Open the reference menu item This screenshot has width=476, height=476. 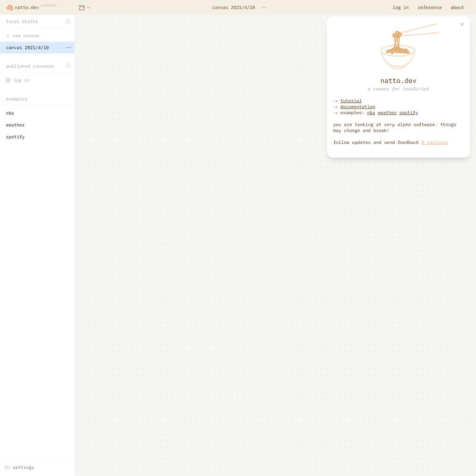click(429, 7)
